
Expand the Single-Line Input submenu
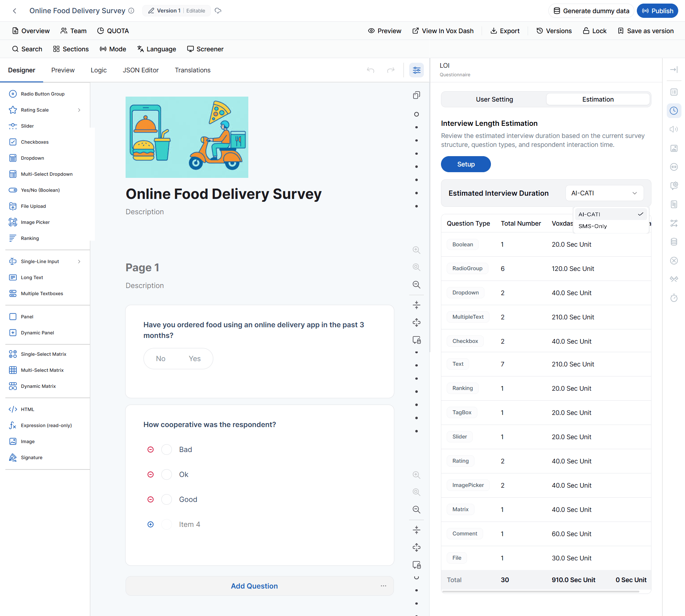coord(79,261)
